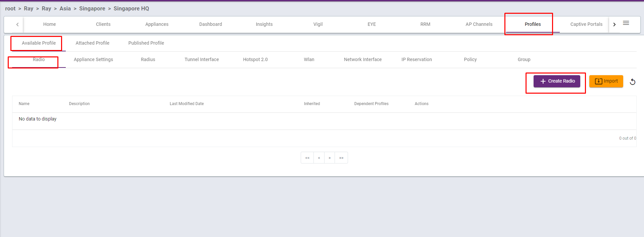
Task: Open the Wlan profile tab
Action: (309, 59)
